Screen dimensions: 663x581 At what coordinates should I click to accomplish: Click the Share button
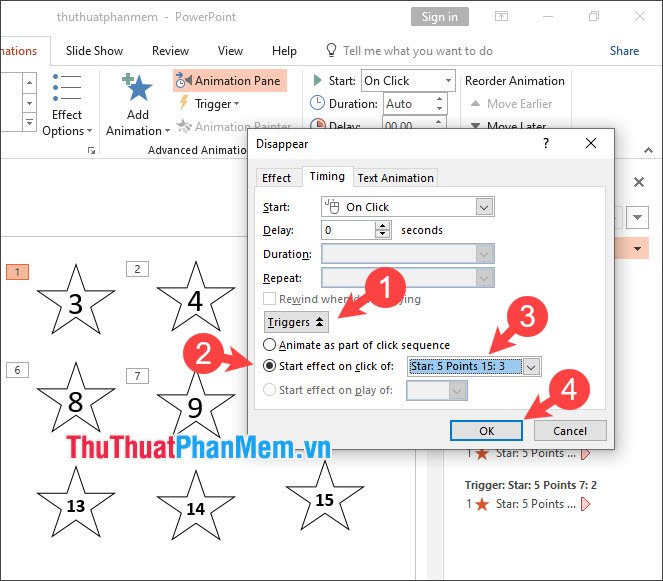pyautogui.click(x=624, y=51)
